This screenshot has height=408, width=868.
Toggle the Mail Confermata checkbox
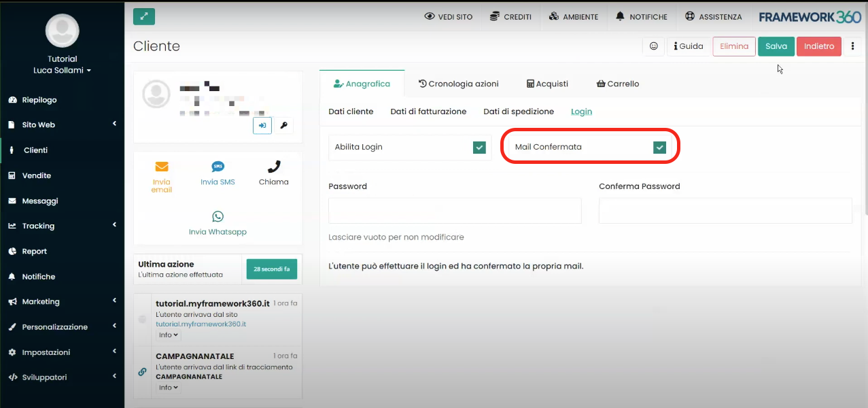point(659,148)
